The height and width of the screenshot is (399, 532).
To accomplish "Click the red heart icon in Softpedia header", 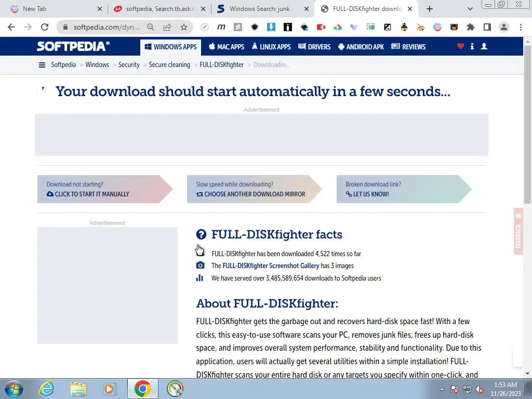I will click(x=460, y=46).
